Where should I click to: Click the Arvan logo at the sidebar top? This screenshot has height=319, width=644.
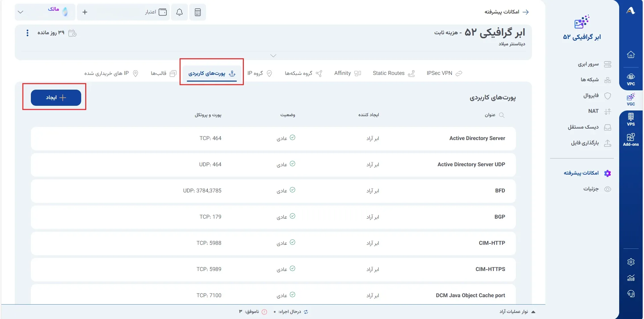point(631,11)
